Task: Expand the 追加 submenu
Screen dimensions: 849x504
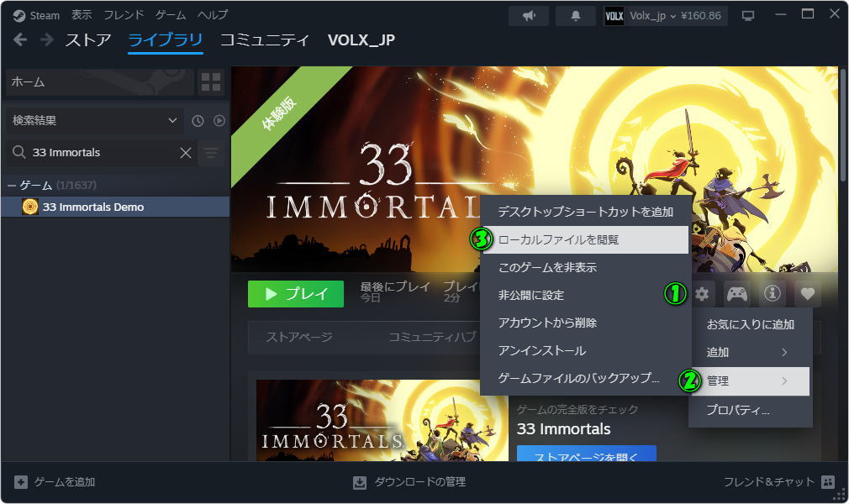Action: (x=750, y=353)
